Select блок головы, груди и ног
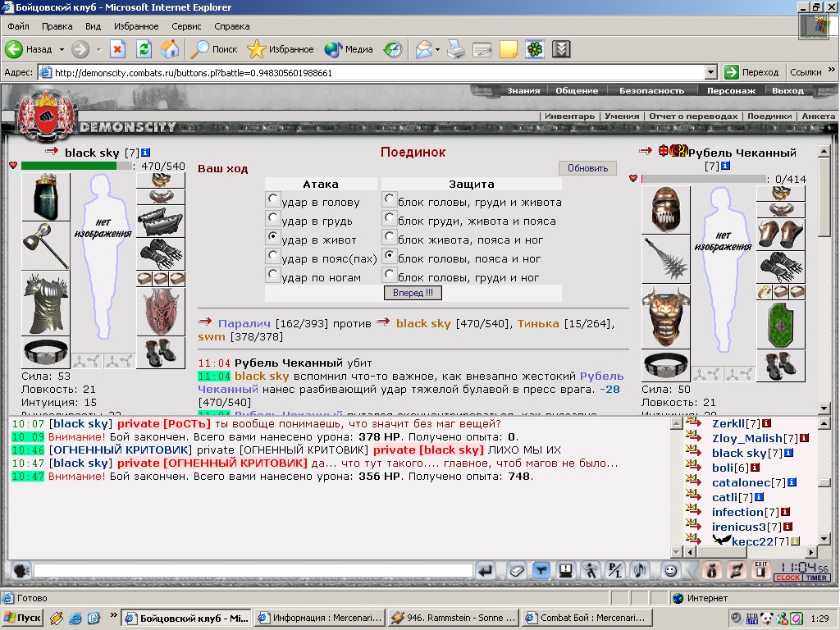 390,274
